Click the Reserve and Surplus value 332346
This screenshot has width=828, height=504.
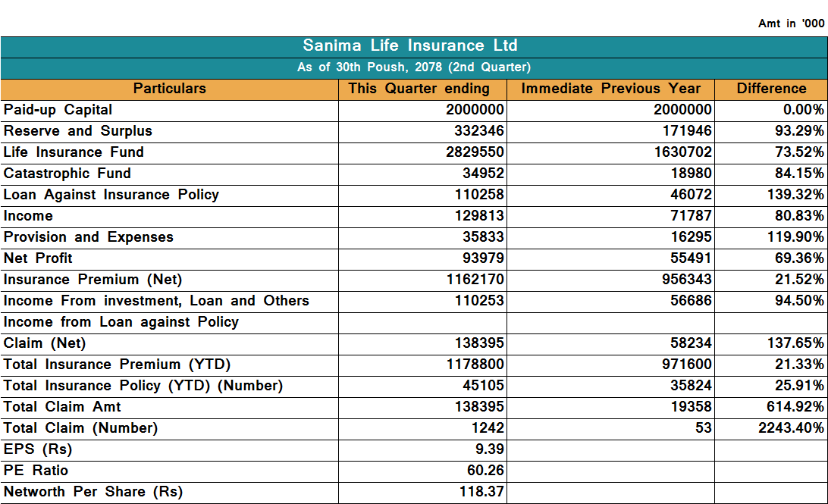pyautogui.click(x=478, y=131)
